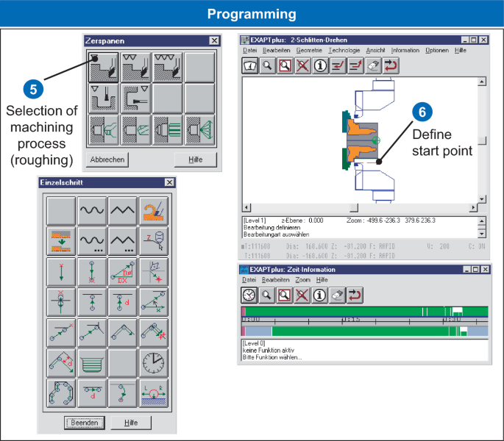Select the sine wave icon in top row
This screenshot has width=504, height=441.
coord(92,211)
